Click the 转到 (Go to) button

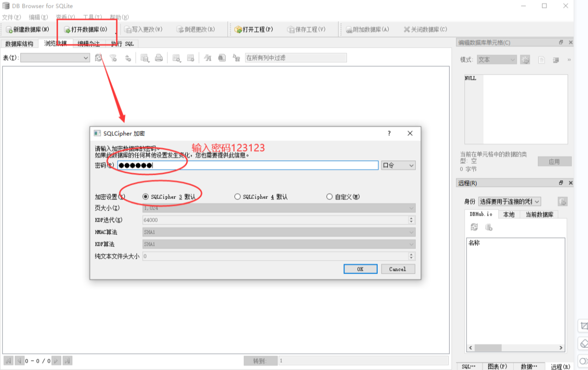260,361
